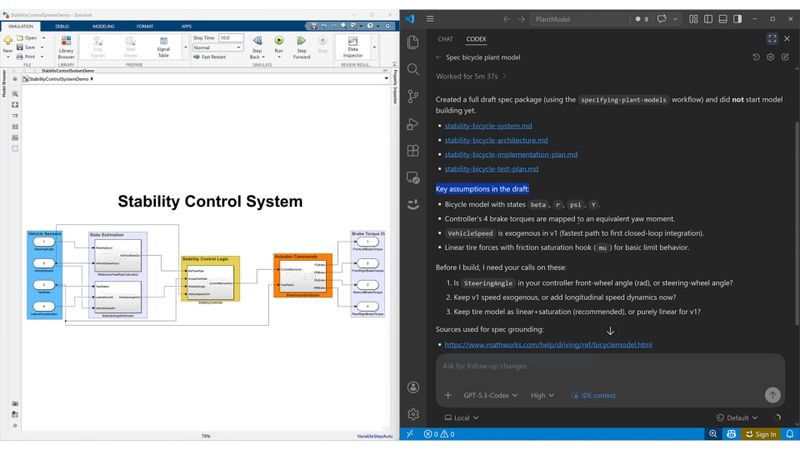Open the Search view in VS Code activity bar
Viewport: 800px width, 450px height.
[x=413, y=69]
